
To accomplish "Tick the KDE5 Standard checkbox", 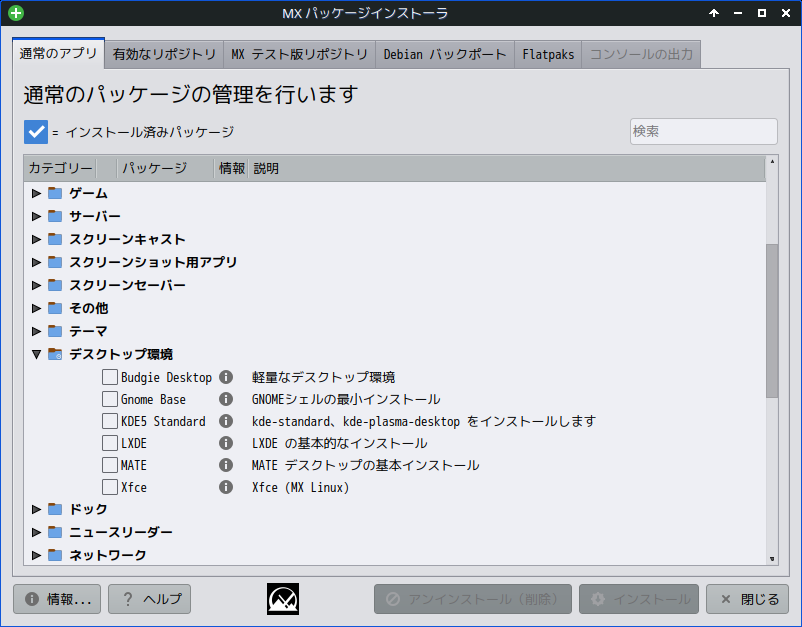I will point(110,421).
